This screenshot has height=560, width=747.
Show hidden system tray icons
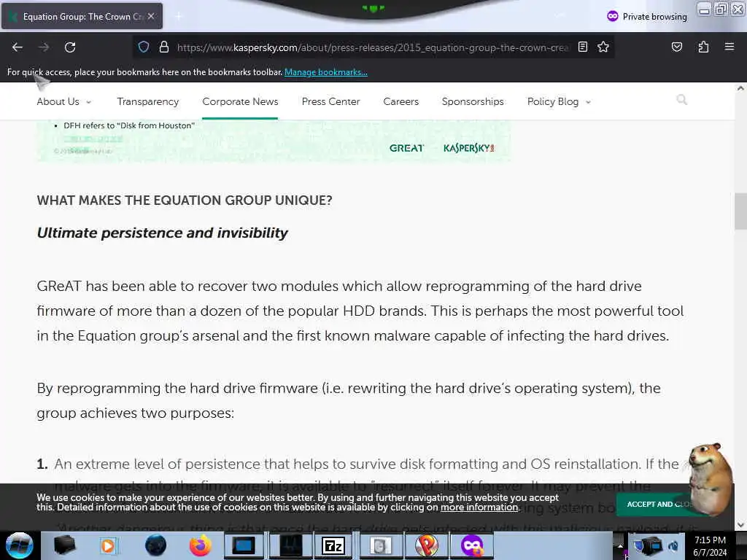pos(620,545)
